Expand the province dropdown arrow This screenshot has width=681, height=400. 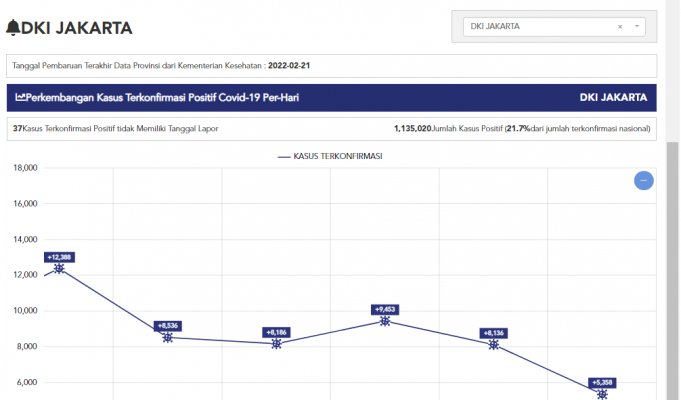click(638, 27)
